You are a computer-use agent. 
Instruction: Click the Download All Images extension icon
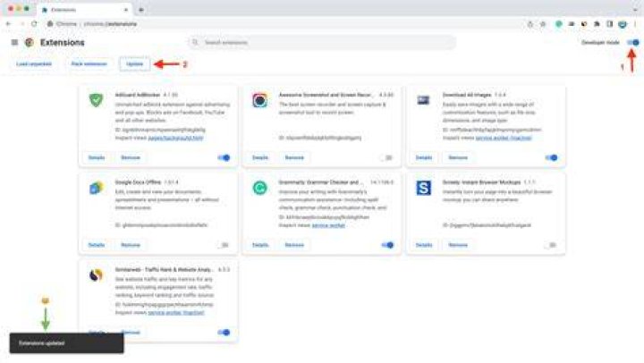click(423, 100)
